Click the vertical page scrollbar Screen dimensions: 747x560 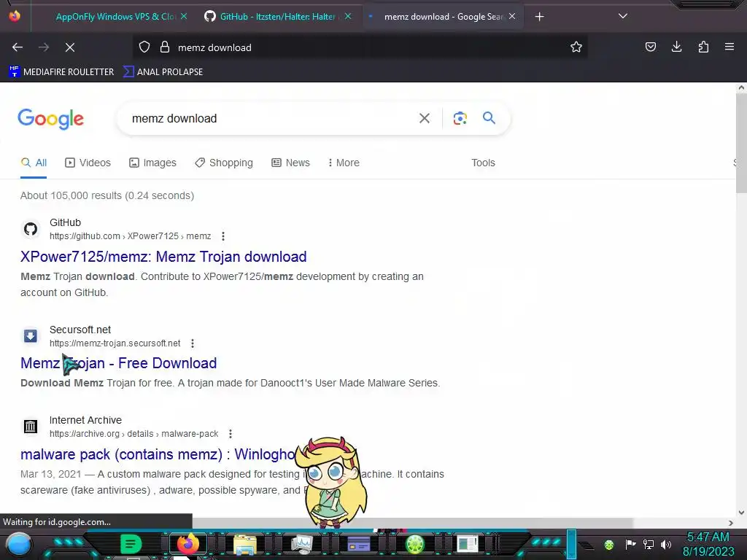[x=741, y=143]
